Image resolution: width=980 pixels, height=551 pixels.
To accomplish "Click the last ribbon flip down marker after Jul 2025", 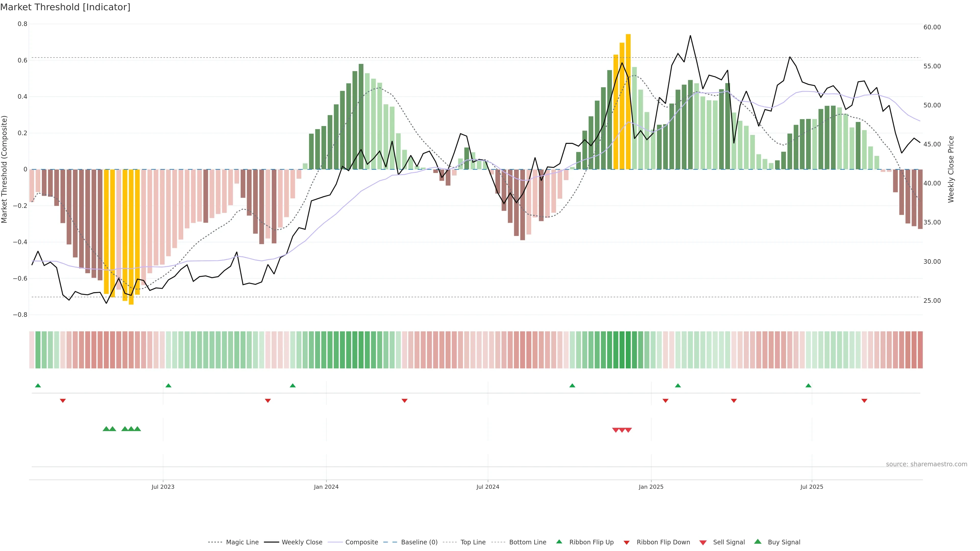I will (864, 400).
